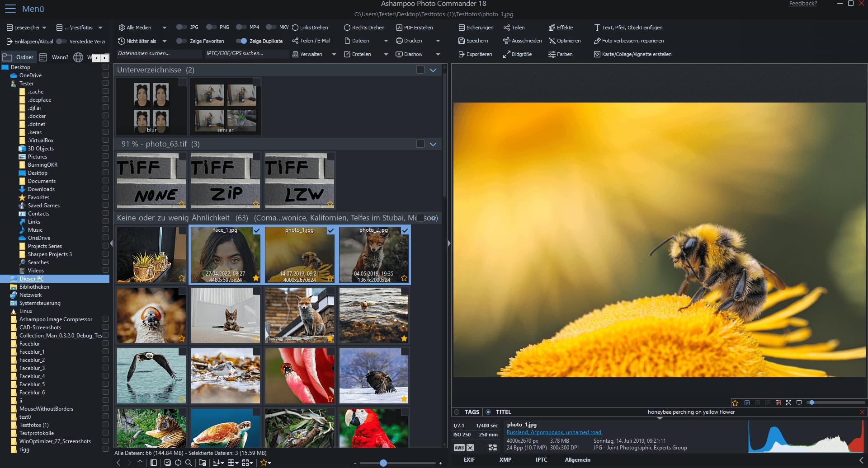Viewport: 868px width, 468px height.
Task: Switch to the EXIF tab
Action: coord(469,460)
